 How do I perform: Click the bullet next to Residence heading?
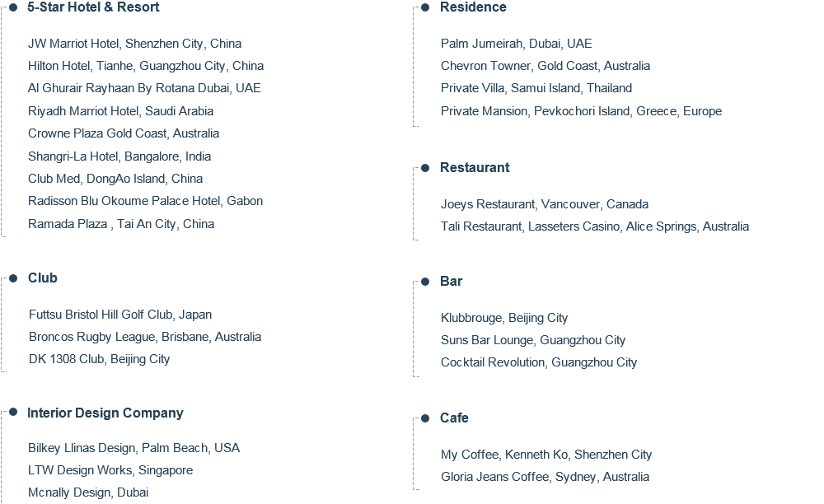pos(425,7)
